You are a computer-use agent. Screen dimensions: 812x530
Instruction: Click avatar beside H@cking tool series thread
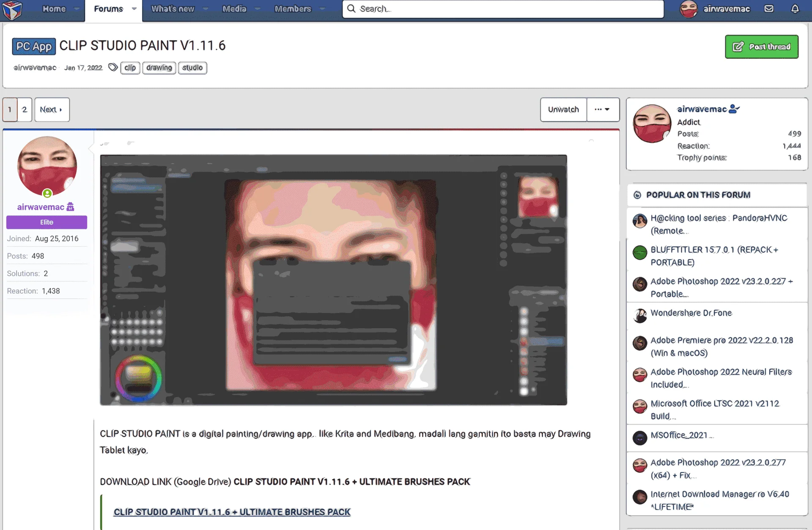(639, 221)
